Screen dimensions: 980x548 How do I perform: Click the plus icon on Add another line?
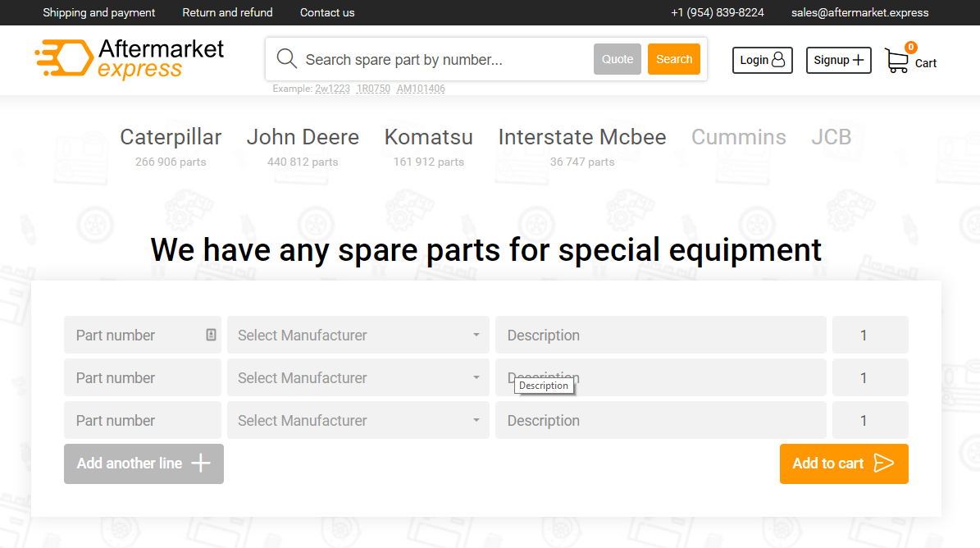tap(201, 464)
